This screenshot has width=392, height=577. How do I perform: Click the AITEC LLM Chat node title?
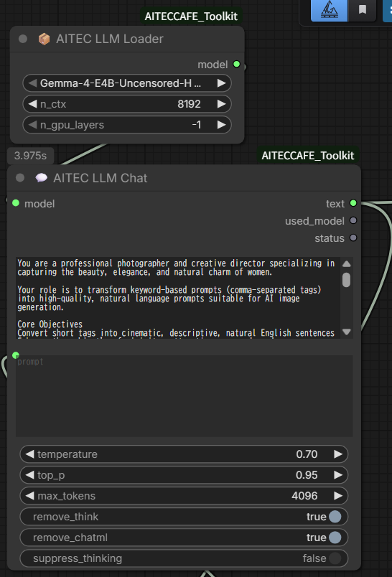100,178
